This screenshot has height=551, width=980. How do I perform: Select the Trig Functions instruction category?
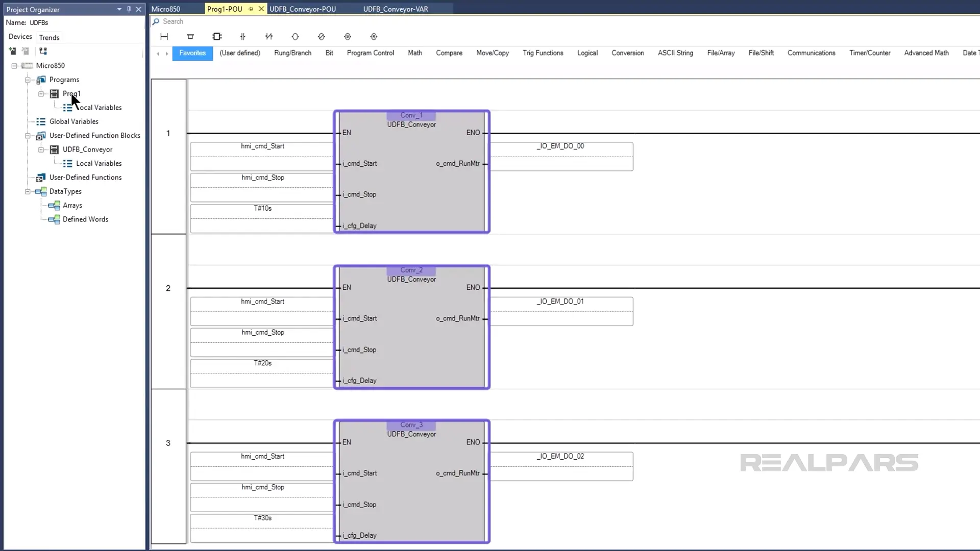(x=543, y=53)
